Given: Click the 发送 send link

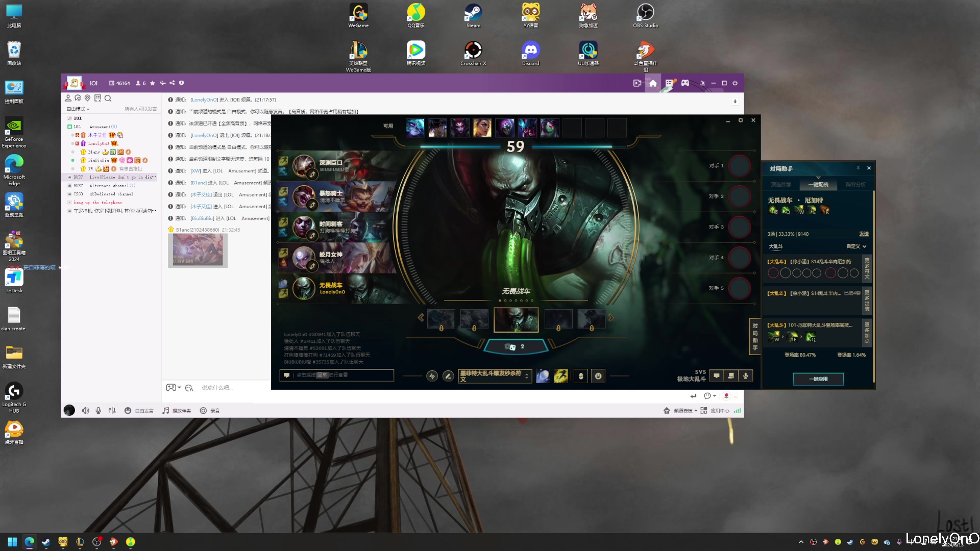Looking at the screenshot, I should coord(864,234).
